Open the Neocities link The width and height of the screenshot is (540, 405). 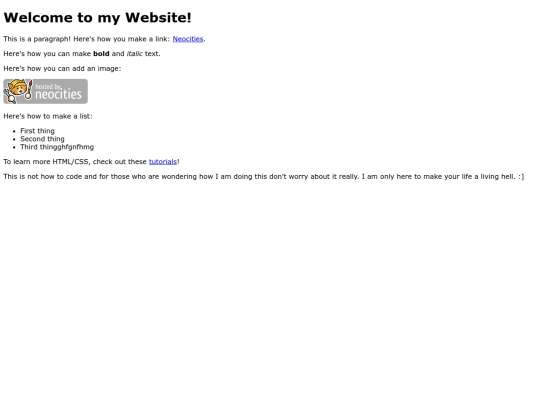(188, 39)
